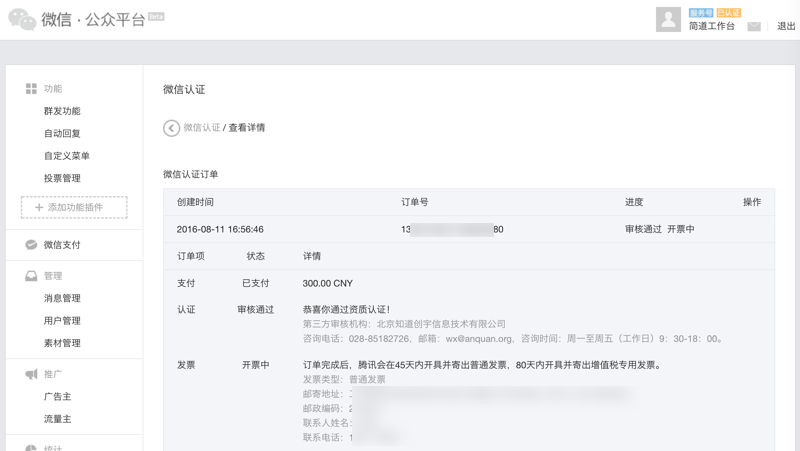Click 恭喜你通过资质认证 message

click(x=346, y=310)
